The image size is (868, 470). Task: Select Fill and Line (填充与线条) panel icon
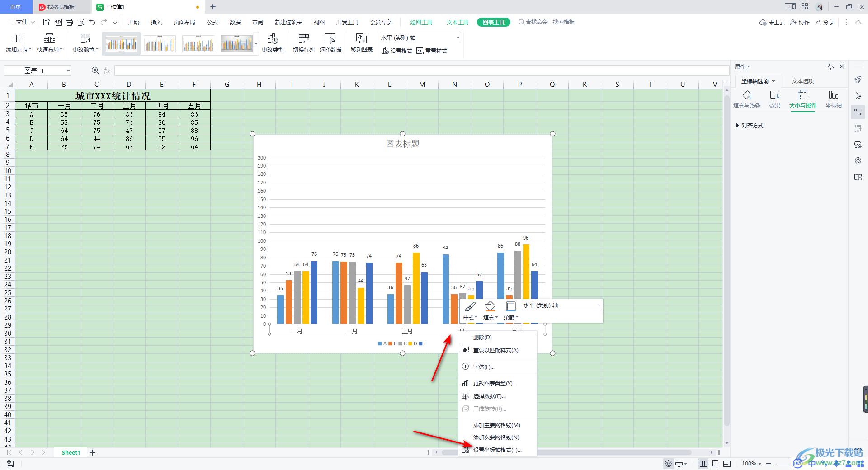[x=747, y=99]
